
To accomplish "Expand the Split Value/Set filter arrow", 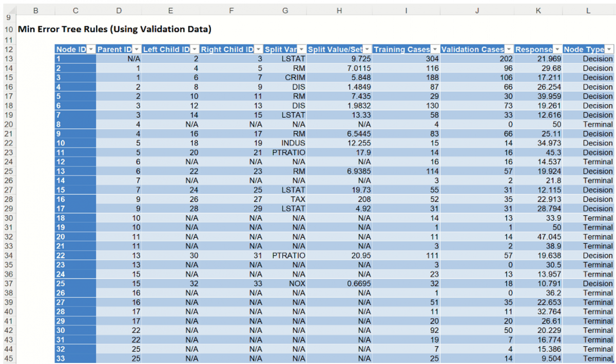I will 368,49.
